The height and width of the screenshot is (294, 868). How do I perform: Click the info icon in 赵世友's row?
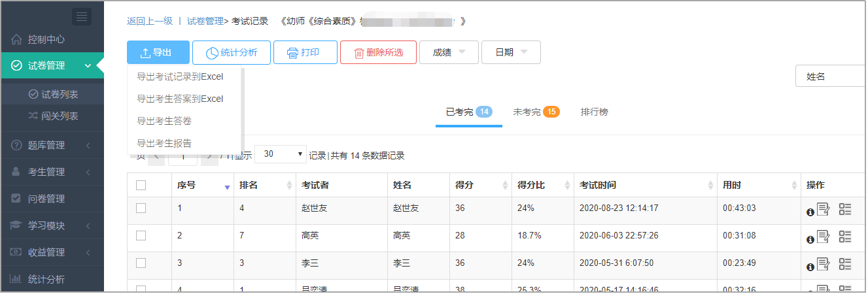click(810, 212)
